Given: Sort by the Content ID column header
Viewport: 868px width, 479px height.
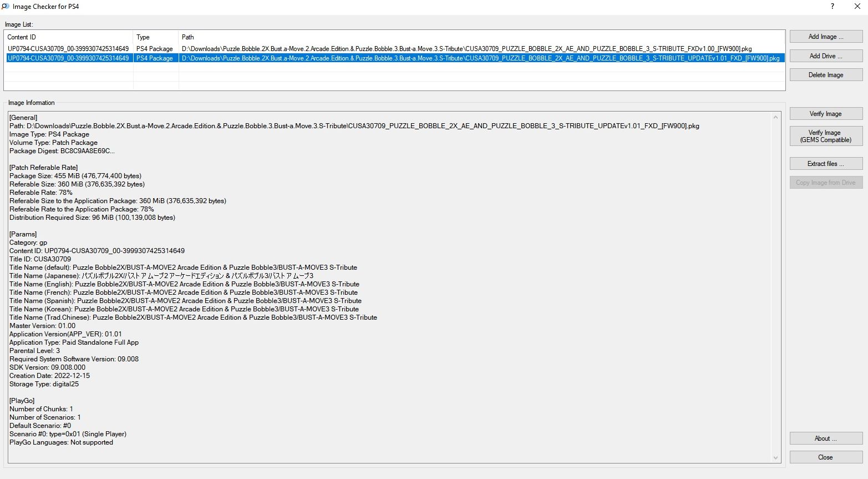Looking at the screenshot, I should coord(68,37).
